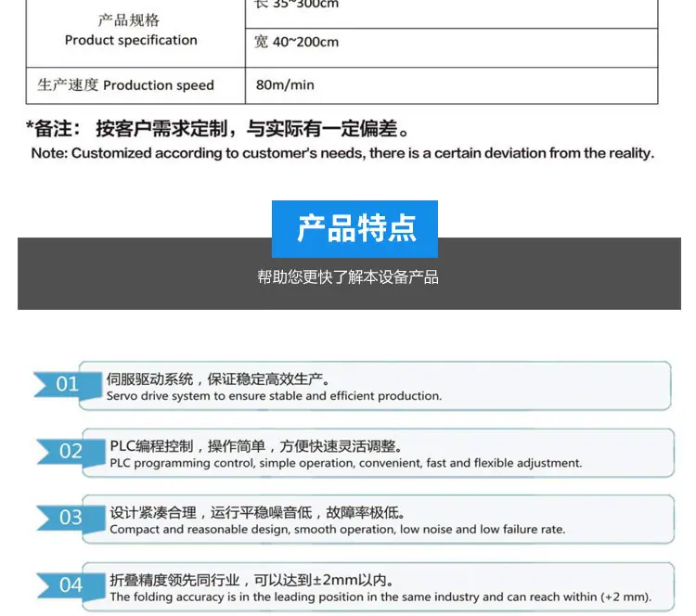Click the 宽 40~200cm table cell
This screenshot has width=696, height=616.
click(x=451, y=48)
